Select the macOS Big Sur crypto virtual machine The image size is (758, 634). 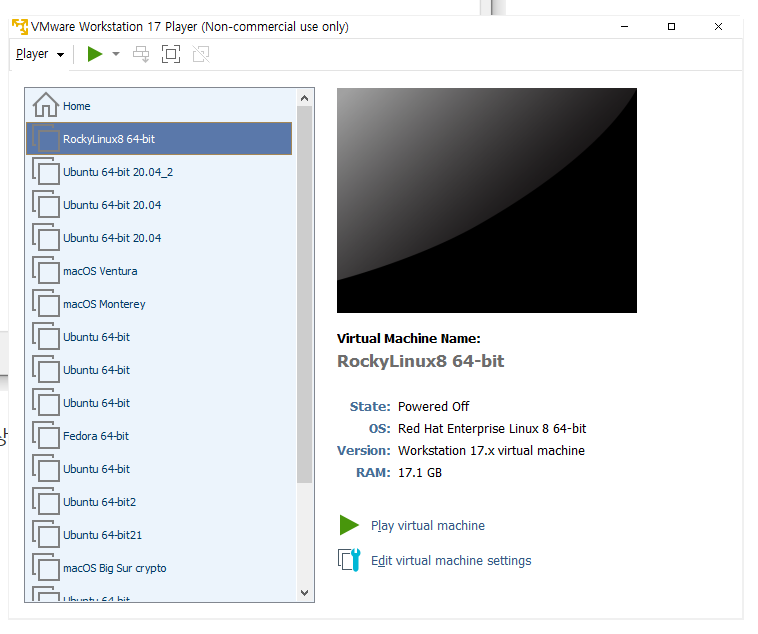tap(159, 568)
